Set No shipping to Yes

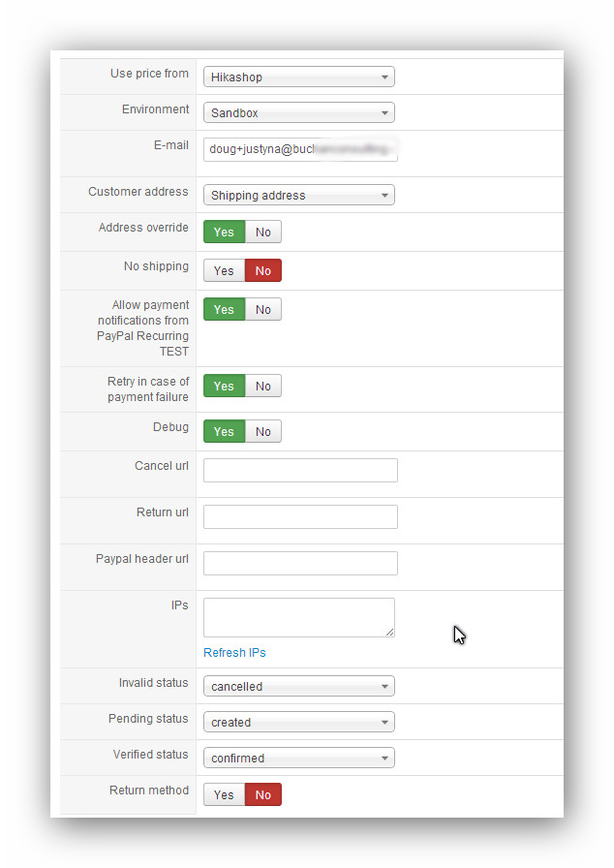pos(224,270)
